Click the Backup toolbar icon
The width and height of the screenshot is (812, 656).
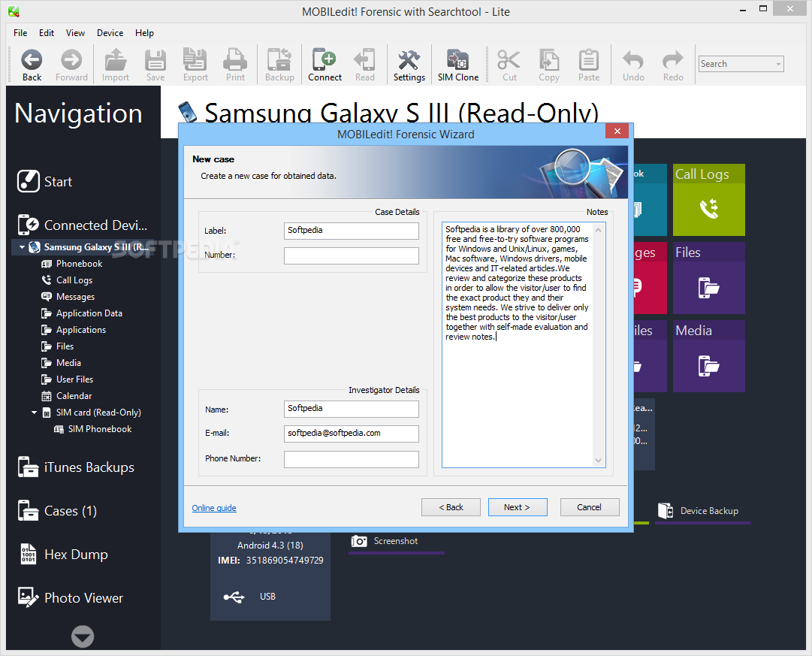pos(279,65)
